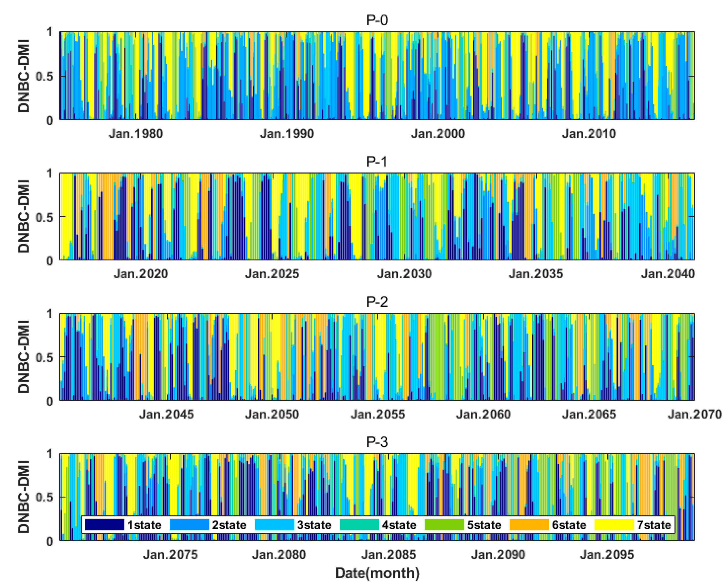This screenshot has height=587, width=728.
Task: Click the Jan.2000 axis tick label
Action: point(438,134)
